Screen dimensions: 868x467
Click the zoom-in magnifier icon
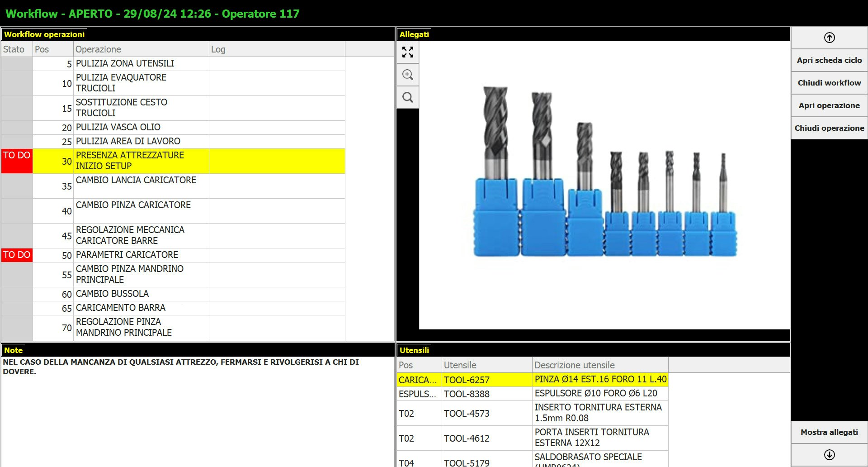408,75
